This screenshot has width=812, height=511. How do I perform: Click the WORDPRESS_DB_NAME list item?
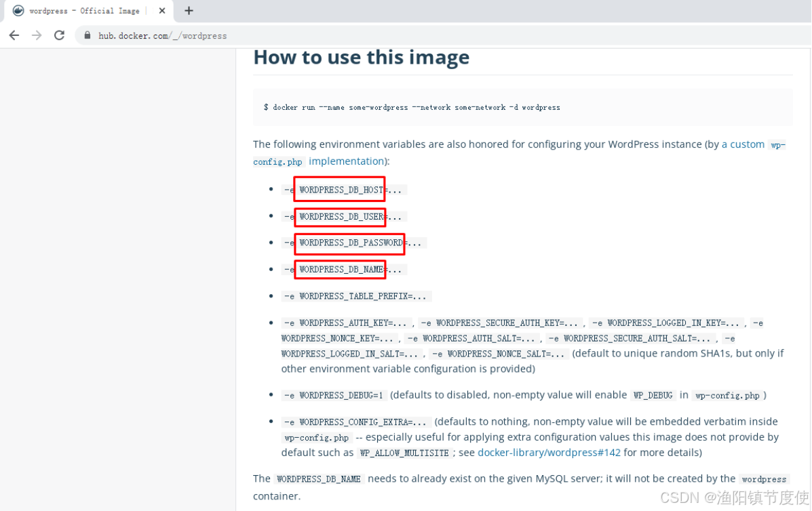(344, 270)
